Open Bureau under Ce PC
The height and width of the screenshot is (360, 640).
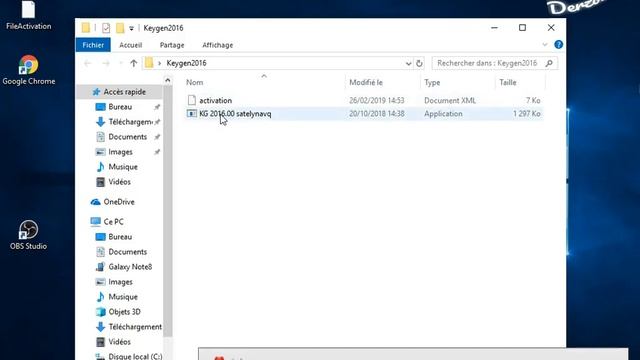tap(120, 237)
